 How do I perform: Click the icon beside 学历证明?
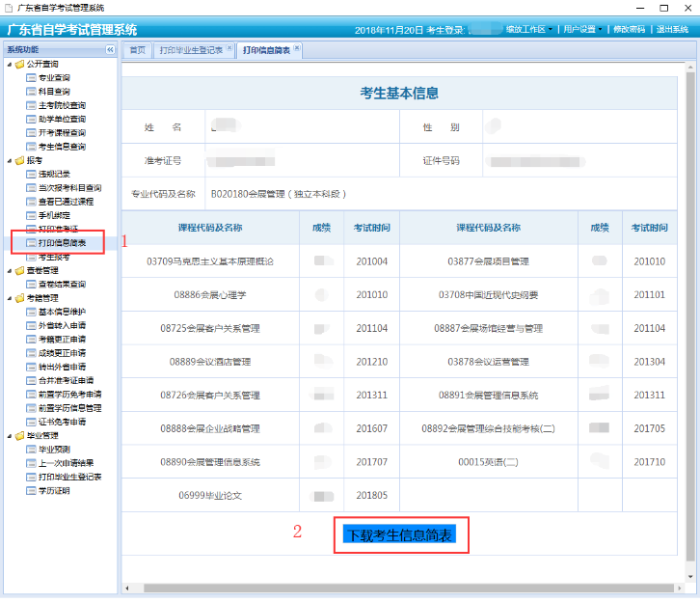click(x=31, y=491)
